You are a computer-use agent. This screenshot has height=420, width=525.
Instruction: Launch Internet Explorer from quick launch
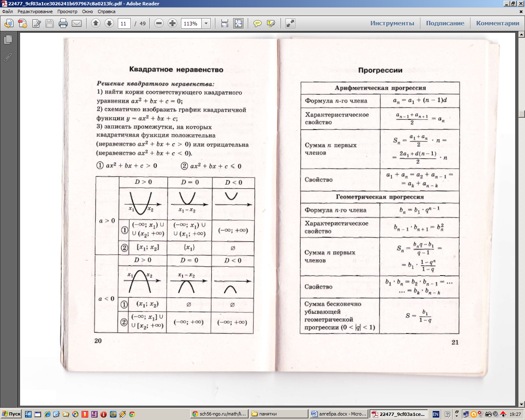pos(47,414)
